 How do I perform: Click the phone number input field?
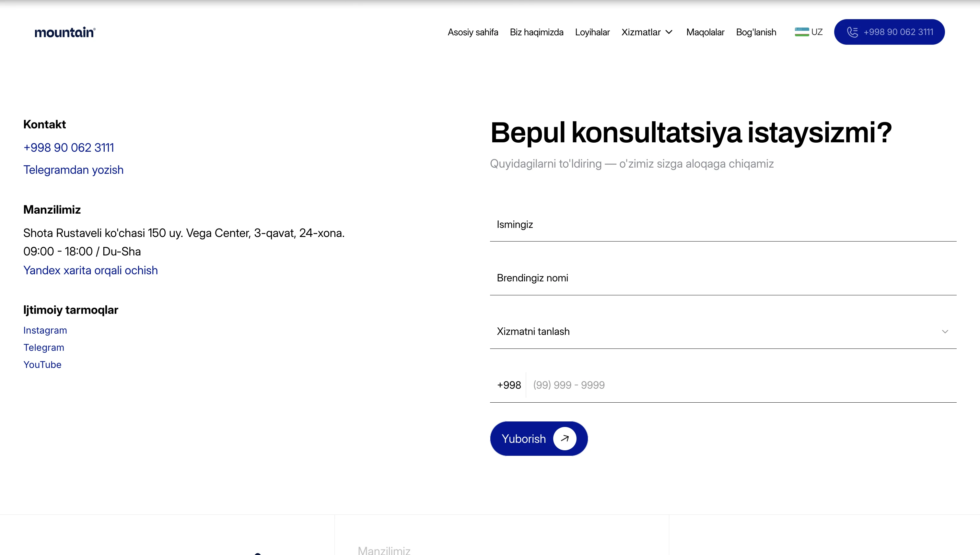(x=741, y=385)
